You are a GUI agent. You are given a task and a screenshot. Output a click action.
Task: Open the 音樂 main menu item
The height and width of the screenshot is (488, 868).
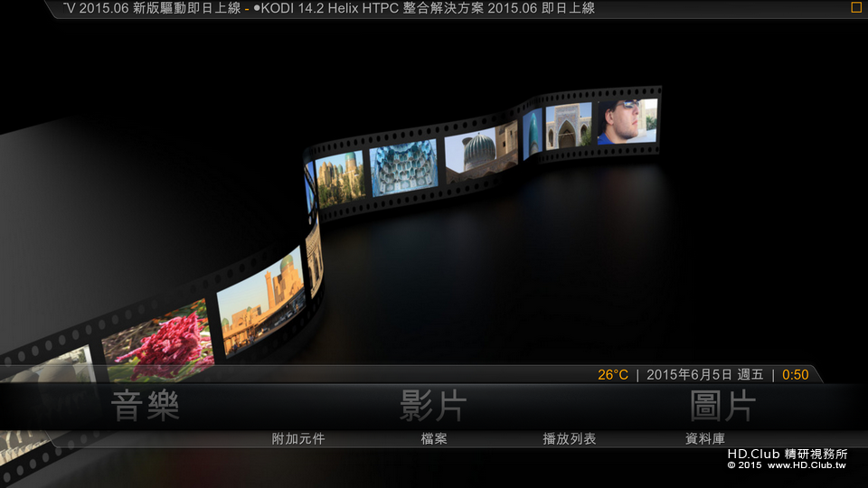[x=145, y=406]
